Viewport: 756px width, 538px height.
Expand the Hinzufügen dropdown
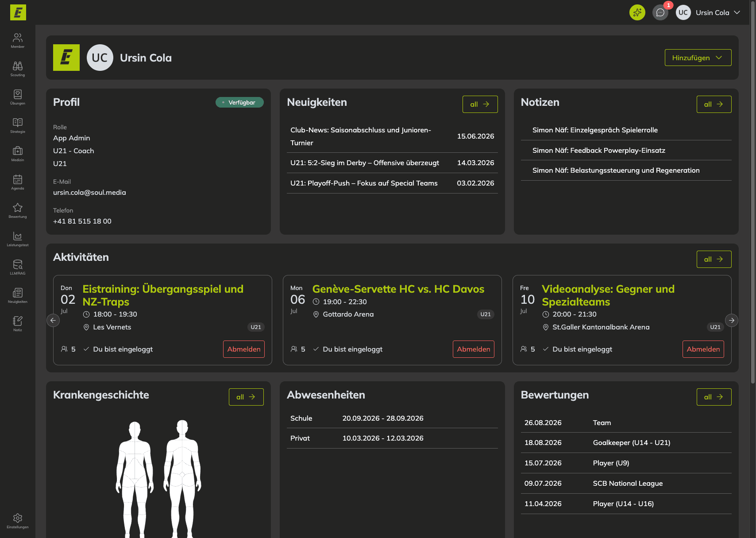click(x=698, y=58)
